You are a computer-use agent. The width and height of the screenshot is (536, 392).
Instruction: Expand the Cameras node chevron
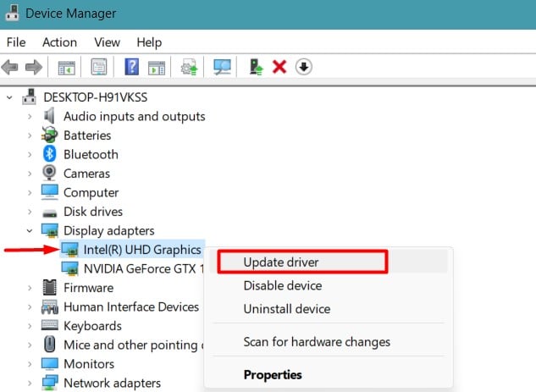(x=30, y=174)
